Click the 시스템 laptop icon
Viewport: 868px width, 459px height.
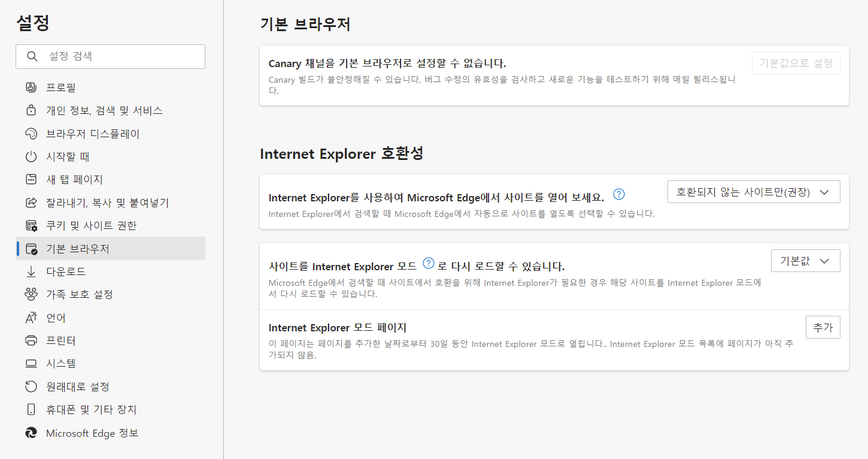tap(31, 364)
